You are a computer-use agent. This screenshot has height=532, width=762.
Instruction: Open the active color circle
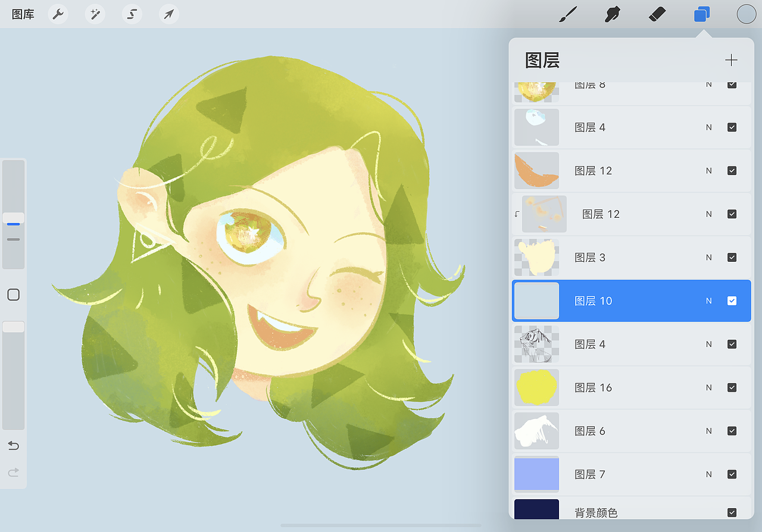[x=746, y=14]
